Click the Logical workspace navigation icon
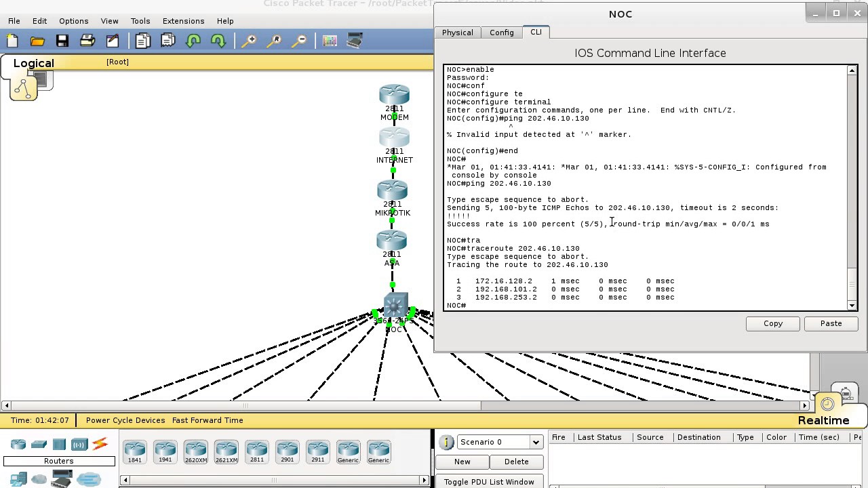This screenshot has width=868, height=488. (23, 89)
